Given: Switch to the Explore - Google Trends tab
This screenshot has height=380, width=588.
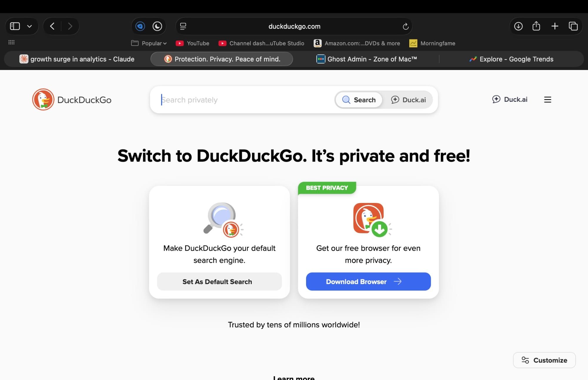Looking at the screenshot, I should pyautogui.click(x=512, y=59).
